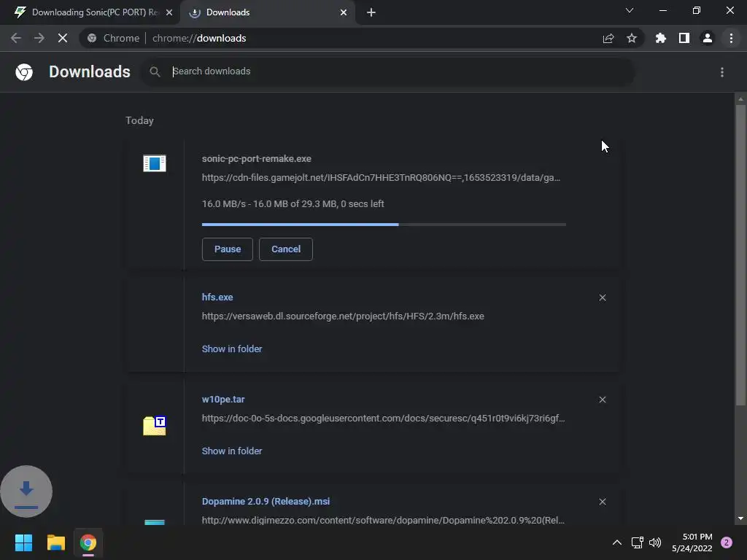Remove w10pe.tar from downloads list

(x=603, y=400)
